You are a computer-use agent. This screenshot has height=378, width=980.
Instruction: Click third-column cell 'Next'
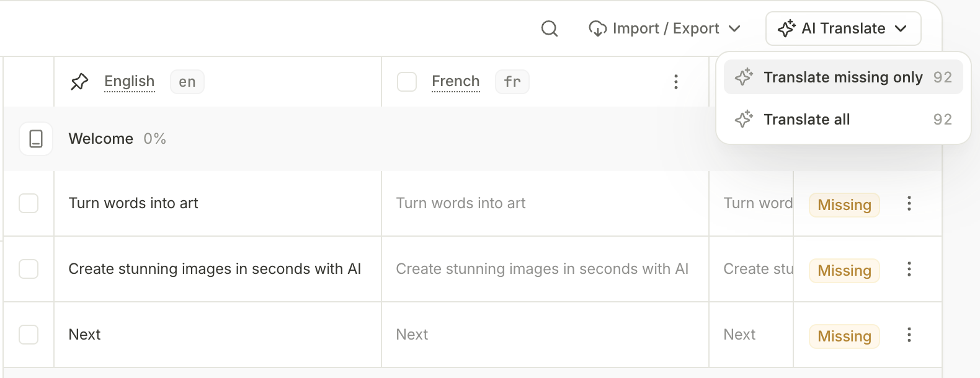pos(751,335)
